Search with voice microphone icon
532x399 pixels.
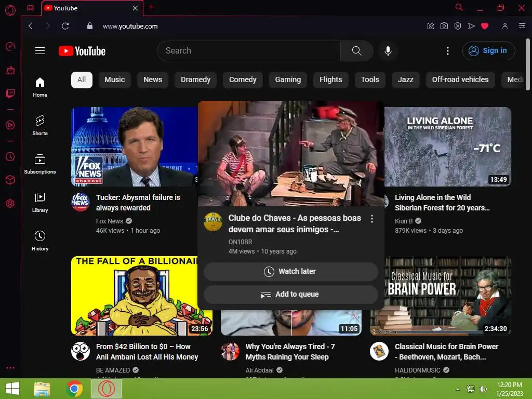pyautogui.click(x=388, y=51)
